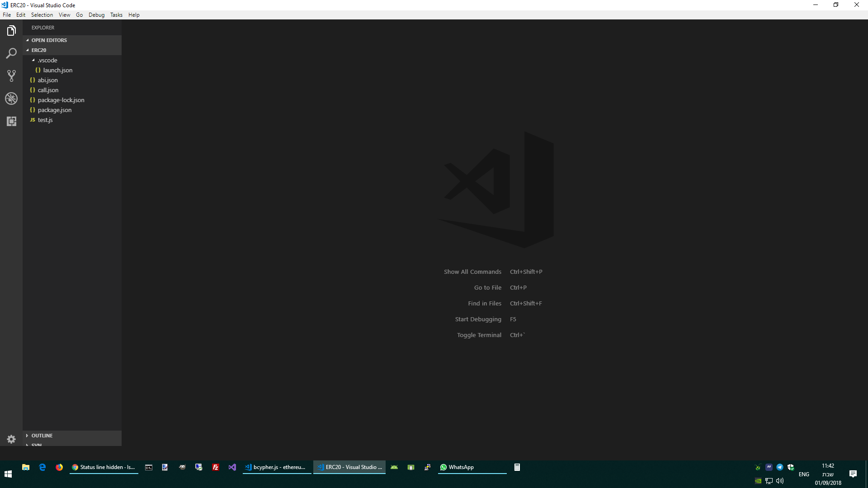Open the Windows Start menu
The height and width of the screenshot is (488, 868).
[8, 474]
